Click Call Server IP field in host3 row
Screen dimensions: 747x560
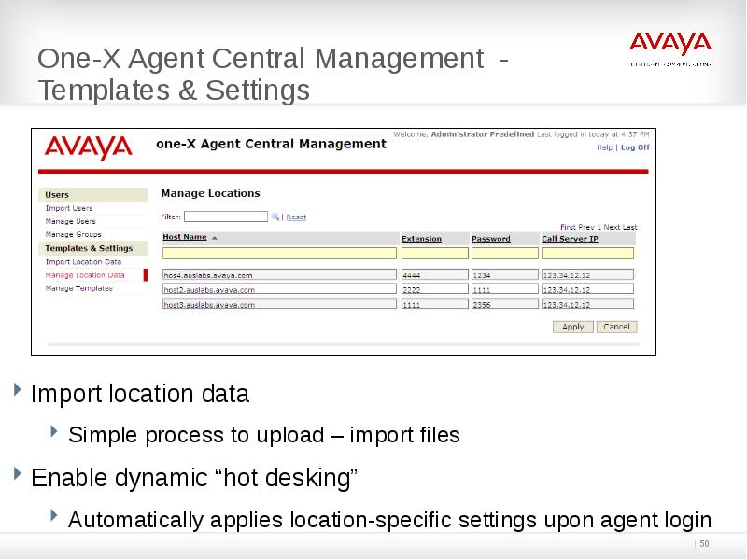[588, 304]
